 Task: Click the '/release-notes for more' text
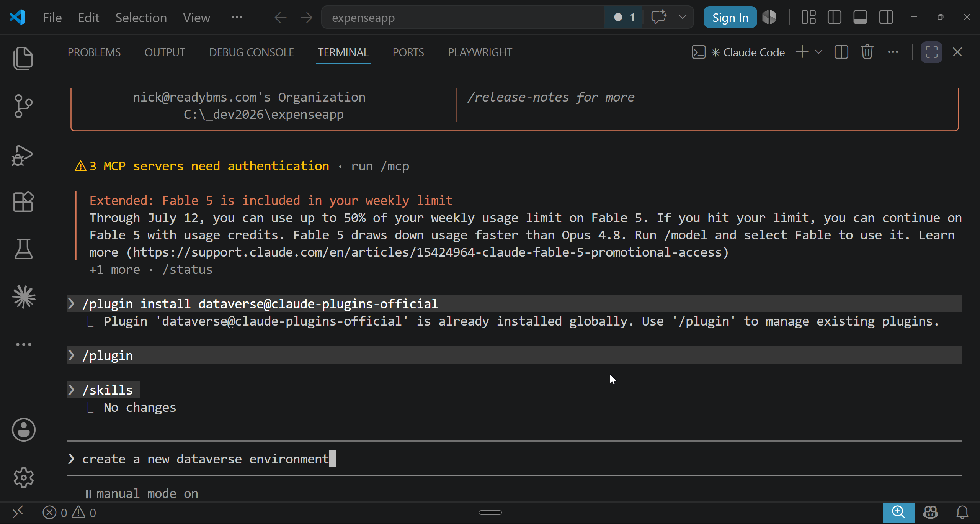coord(551,97)
